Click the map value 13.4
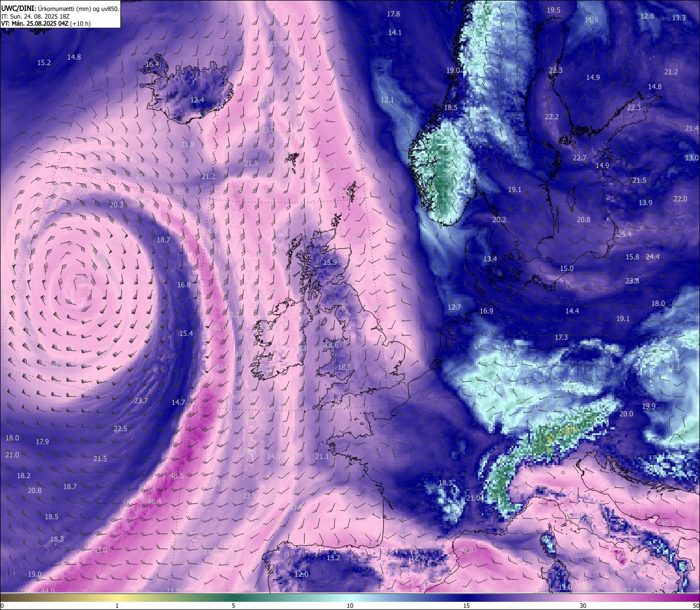 pyautogui.click(x=490, y=259)
